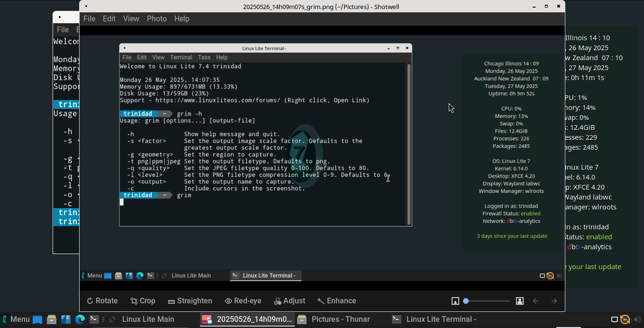Image resolution: width=644 pixels, height=328 pixels.
Task: Open the background terminal's window menu dot
Action: point(60,17)
